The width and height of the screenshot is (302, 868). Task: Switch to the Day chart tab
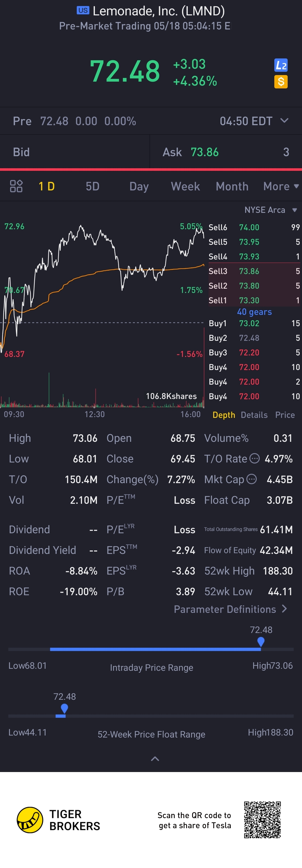tap(139, 186)
